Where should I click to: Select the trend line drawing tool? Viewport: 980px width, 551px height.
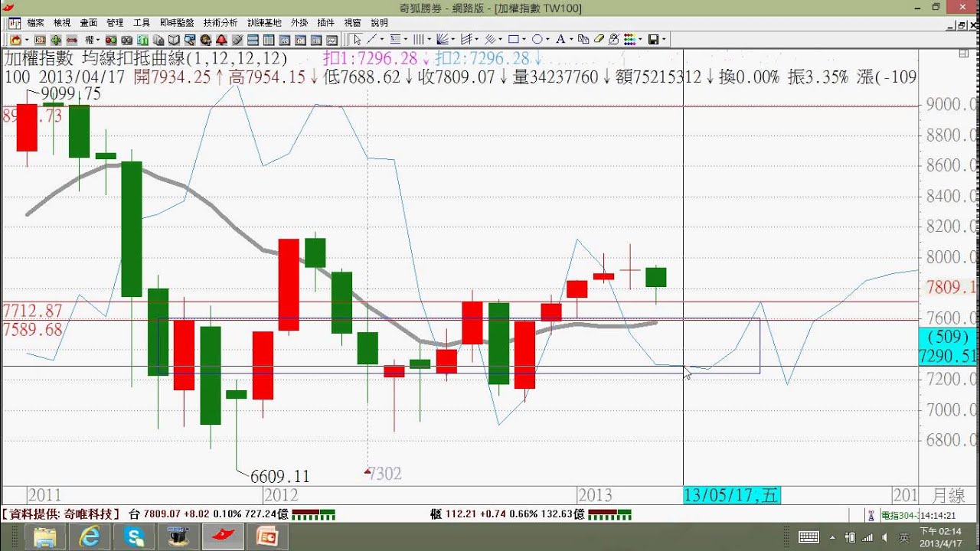click(371, 39)
